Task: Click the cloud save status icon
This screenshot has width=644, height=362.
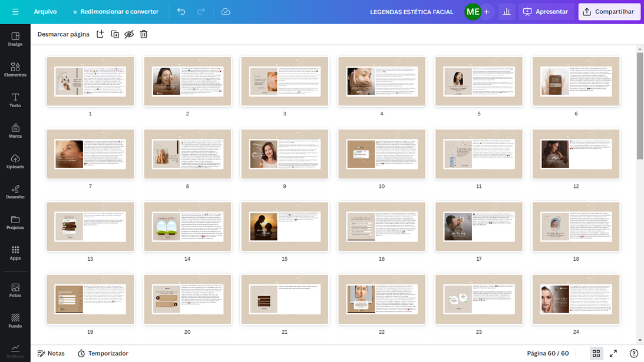Action: click(x=226, y=12)
